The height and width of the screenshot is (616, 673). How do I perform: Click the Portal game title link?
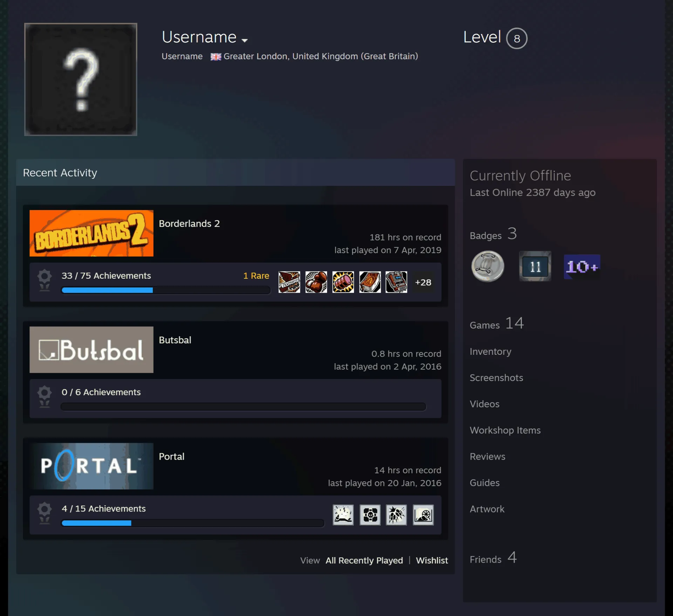171,456
